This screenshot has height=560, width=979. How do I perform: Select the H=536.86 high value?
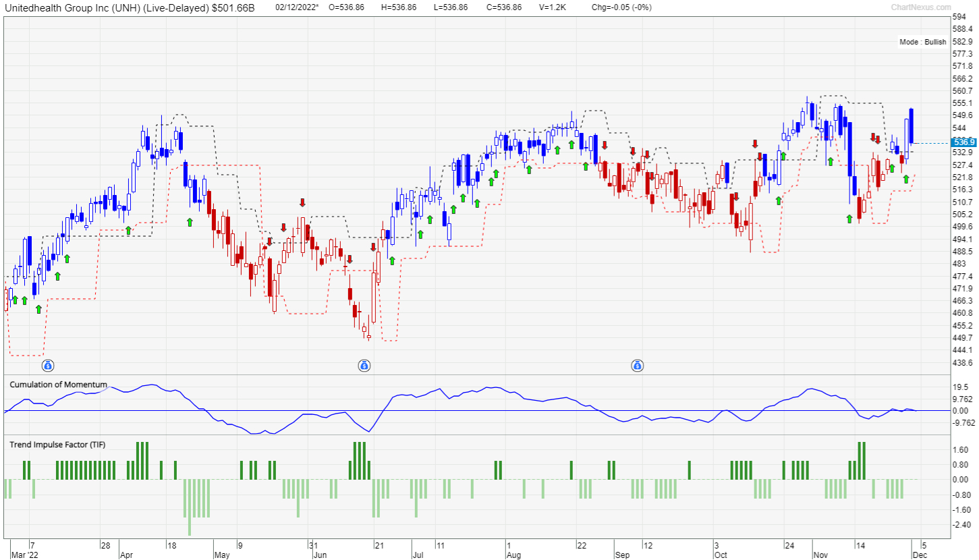(399, 7)
